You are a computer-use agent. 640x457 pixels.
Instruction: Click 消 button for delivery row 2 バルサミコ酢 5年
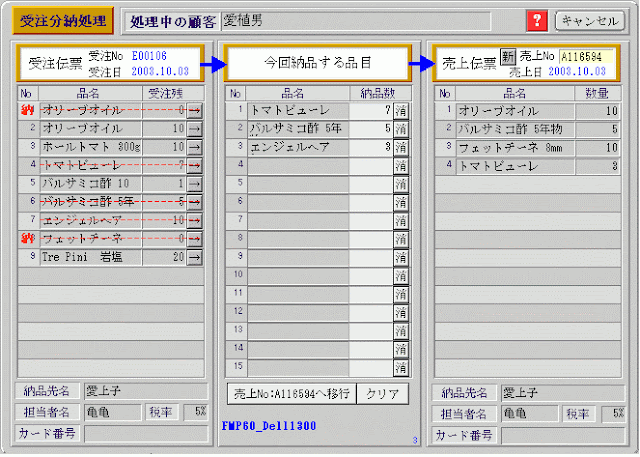(x=401, y=129)
